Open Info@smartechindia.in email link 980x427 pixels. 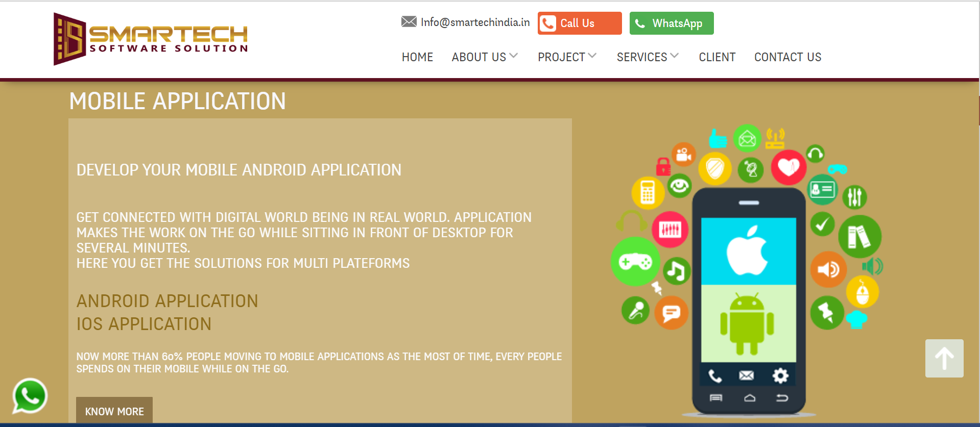[475, 22]
